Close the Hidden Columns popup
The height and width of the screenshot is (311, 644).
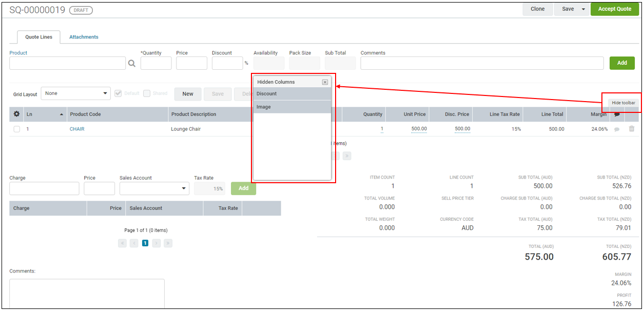tap(325, 82)
